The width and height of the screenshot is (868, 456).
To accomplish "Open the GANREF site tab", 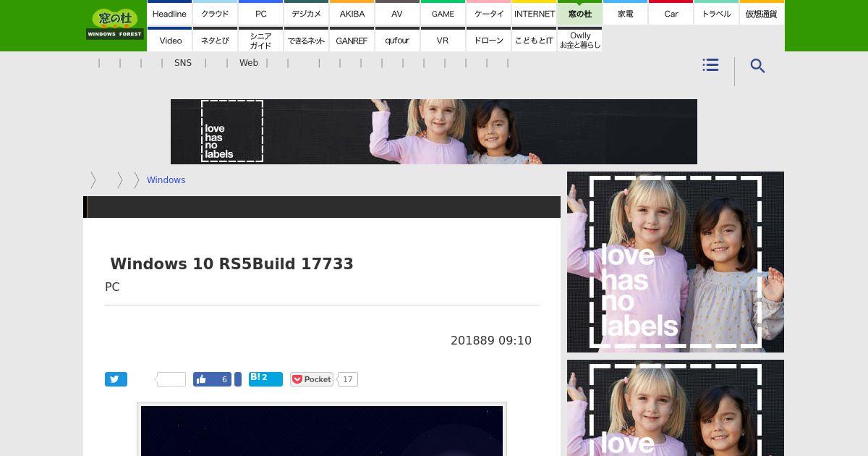I will 352,40.
